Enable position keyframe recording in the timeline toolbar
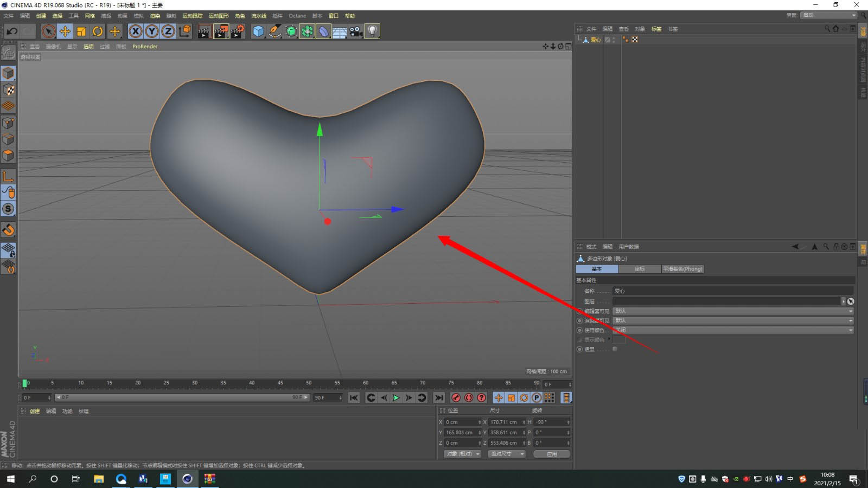 click(498, 398)
